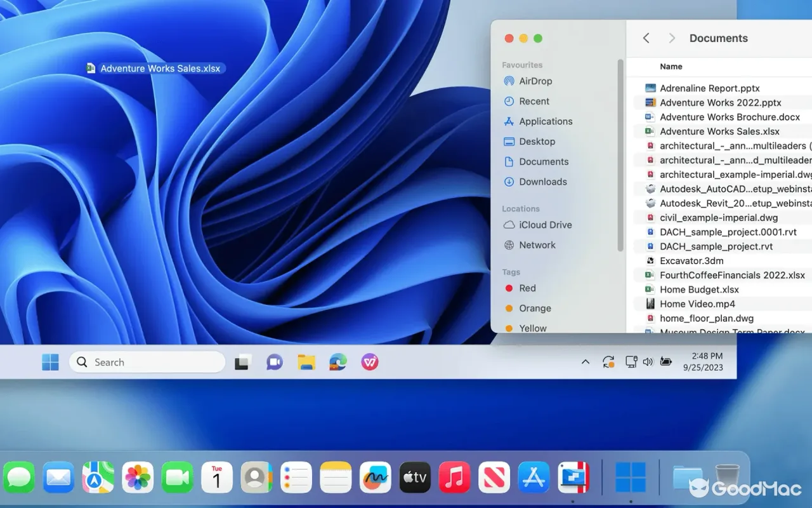Open Photos from the macOS Dock
Viewport: 812px width, 508px height.
coord(138,478)
